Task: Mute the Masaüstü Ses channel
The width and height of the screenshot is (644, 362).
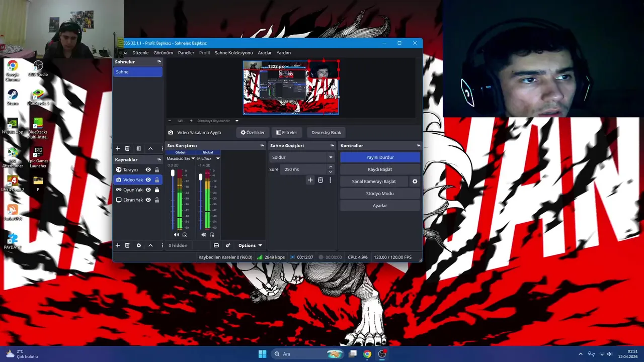Action: tap(176, 235)
